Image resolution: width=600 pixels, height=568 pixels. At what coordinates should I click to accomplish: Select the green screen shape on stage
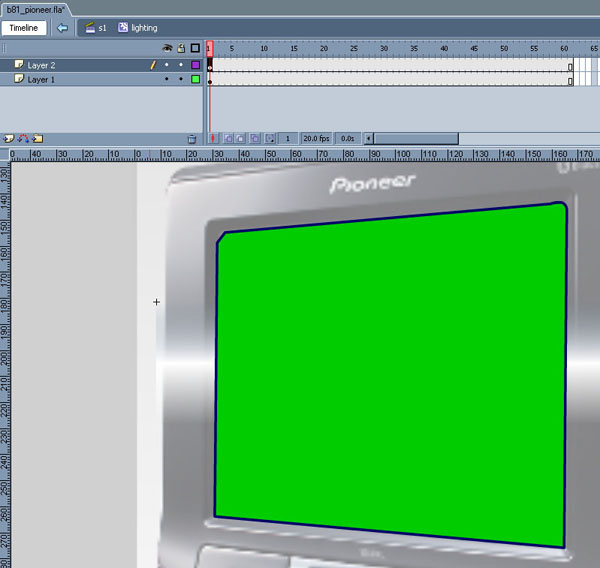390,375
